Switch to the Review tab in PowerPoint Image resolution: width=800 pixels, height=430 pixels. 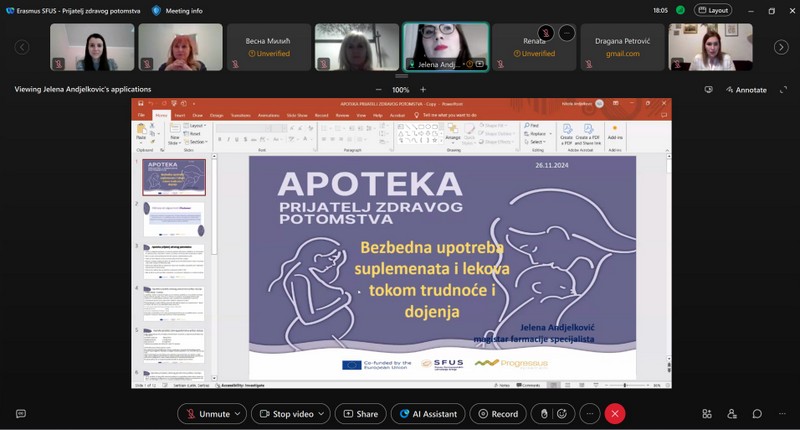click(342, 115)
